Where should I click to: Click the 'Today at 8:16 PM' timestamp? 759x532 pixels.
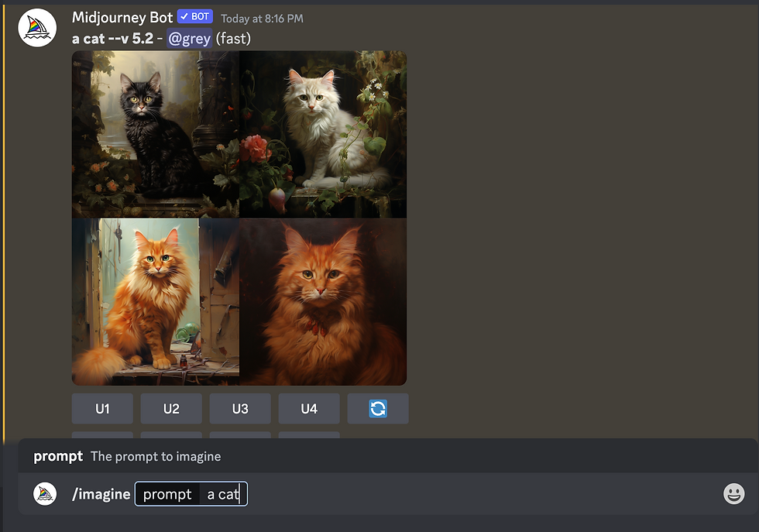click(262, 19)
